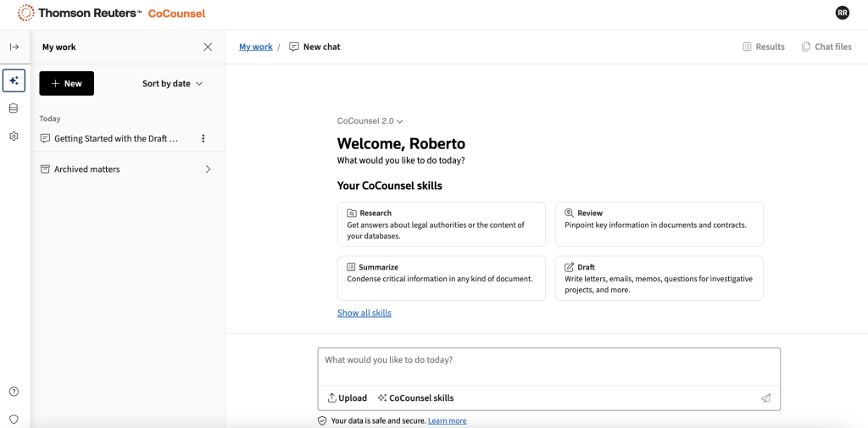
Task: Click the chat prompt input field
Action: tap(548, 365)
